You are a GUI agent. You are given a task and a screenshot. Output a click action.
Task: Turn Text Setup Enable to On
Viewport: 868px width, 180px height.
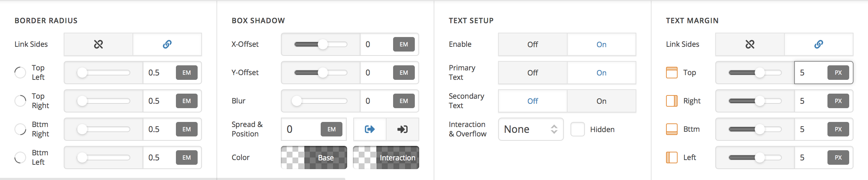601,44
